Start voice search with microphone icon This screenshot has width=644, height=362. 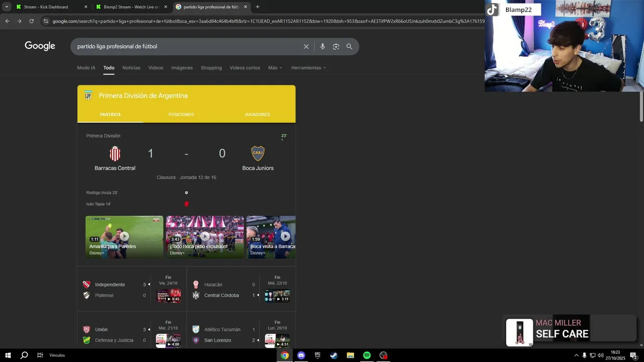[323, 46]
